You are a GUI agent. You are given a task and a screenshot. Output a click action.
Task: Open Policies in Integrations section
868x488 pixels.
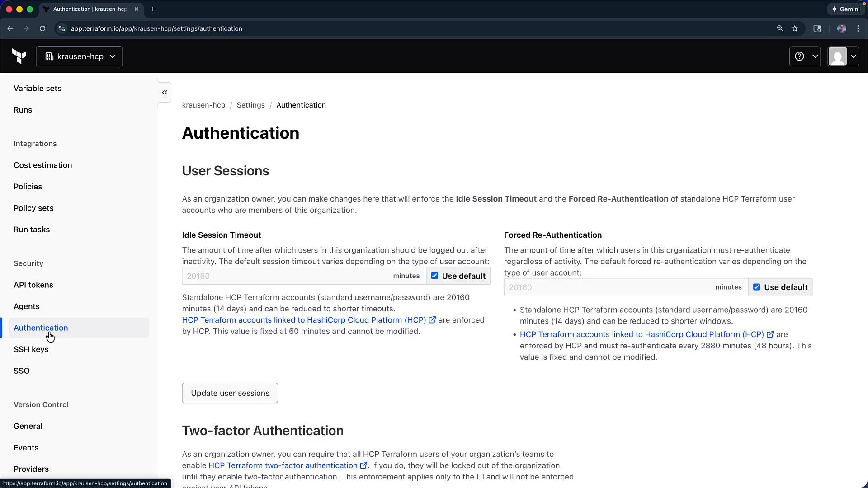[28, 187]
